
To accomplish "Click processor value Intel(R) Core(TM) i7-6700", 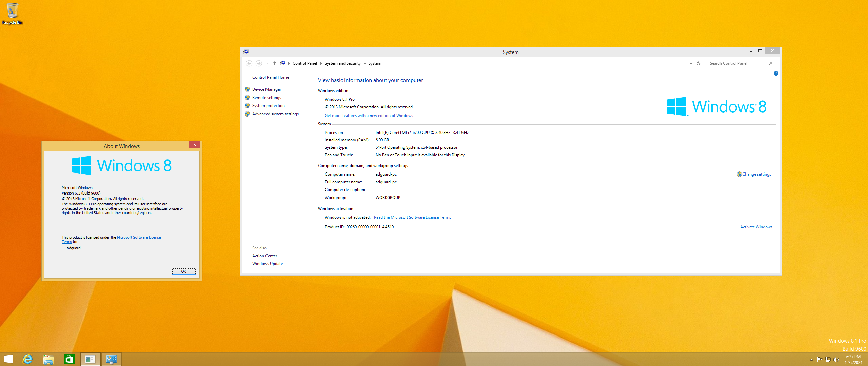I will tap(422, 133).
